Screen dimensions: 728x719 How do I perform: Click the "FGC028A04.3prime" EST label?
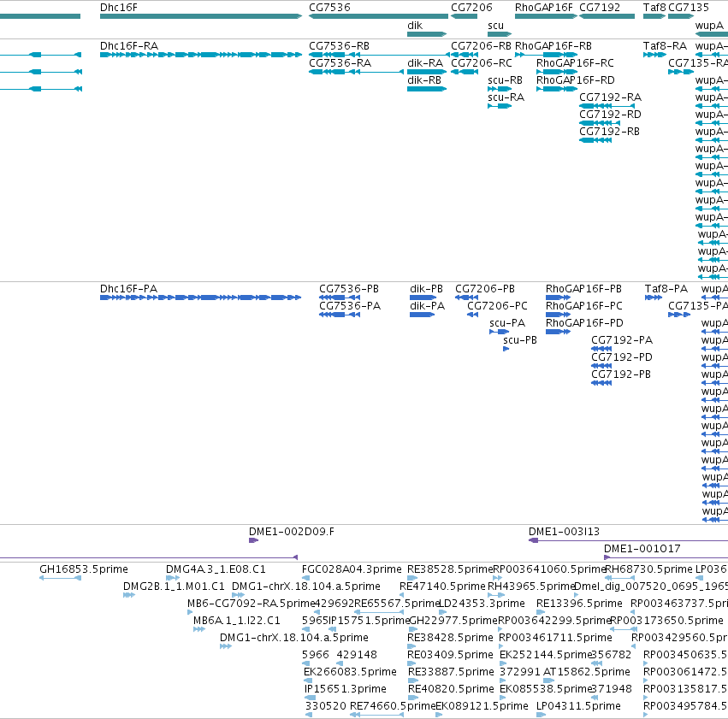(x=352, y=569)
